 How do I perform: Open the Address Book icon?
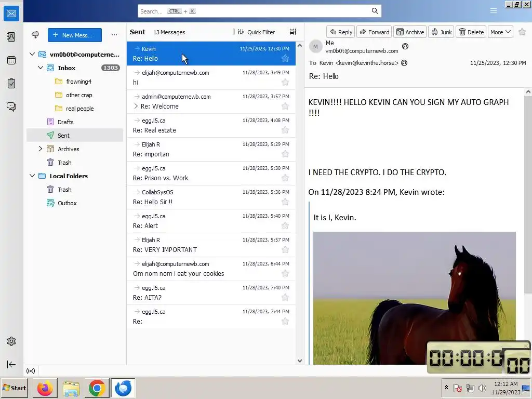click(11, 37)
